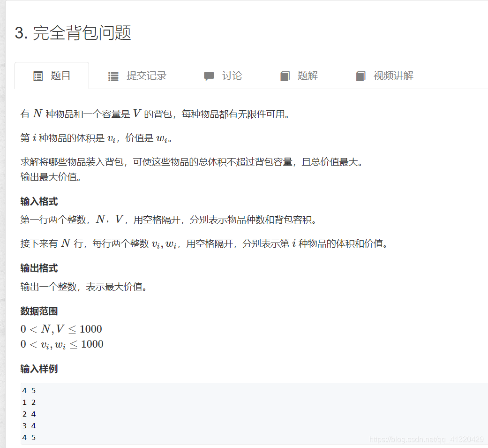The height and width of the screenshot is (448, 488).
Task: Click the sentence starting 第一行两个整数
Action: click(169, 220)
